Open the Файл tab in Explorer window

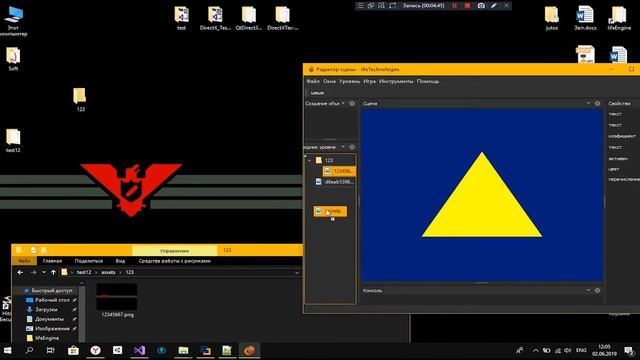point(24,261)
